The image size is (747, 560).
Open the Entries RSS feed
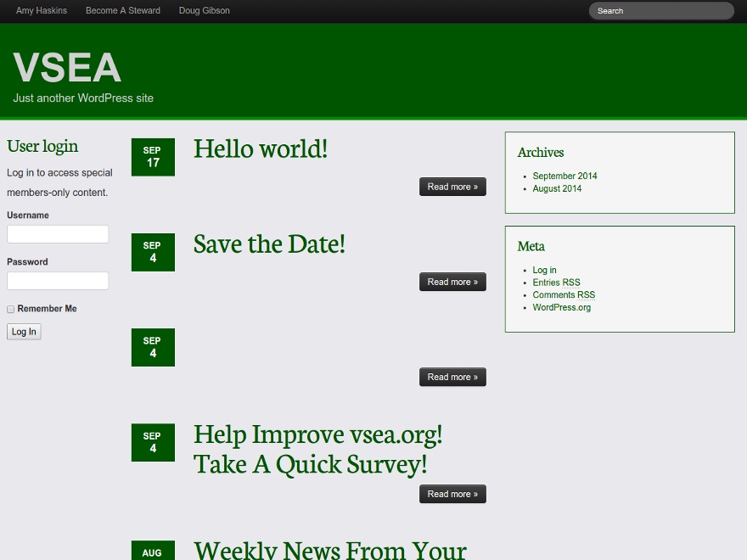pyautogui.click(x=556, y=283)
